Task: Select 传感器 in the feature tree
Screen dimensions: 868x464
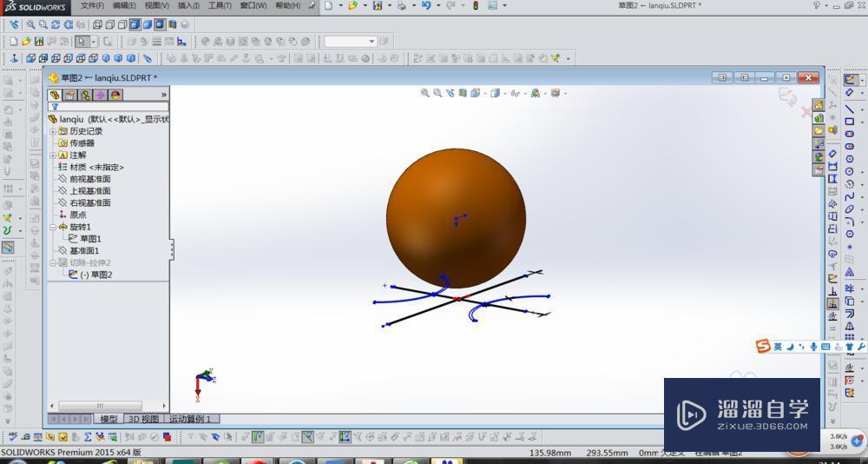Action: (82, 143)
